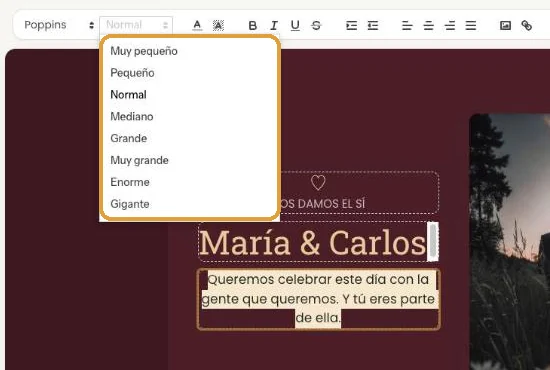Click the DAMOS EL SÍ subtitle text
Screen dimensions: 550x370
323,204
